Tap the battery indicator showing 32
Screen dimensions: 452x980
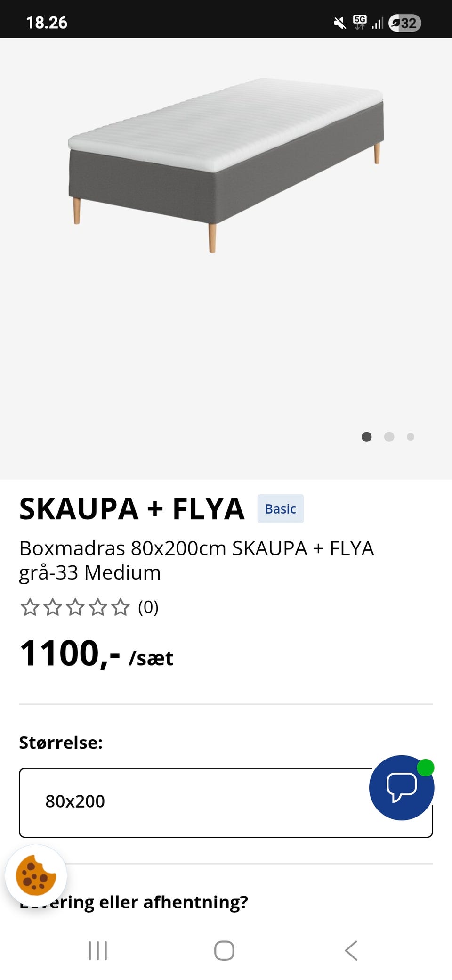404,23
